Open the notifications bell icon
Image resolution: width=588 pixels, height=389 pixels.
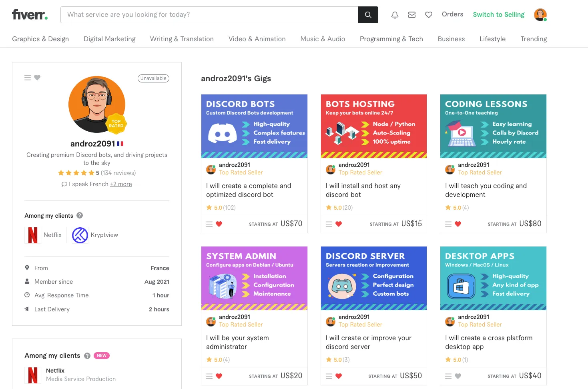(395, 15)
